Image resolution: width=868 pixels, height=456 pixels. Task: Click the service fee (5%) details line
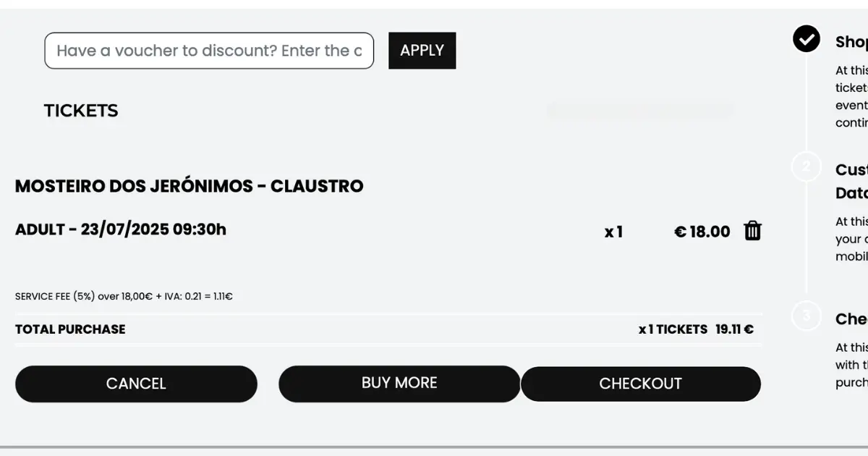tap(124, 296)
